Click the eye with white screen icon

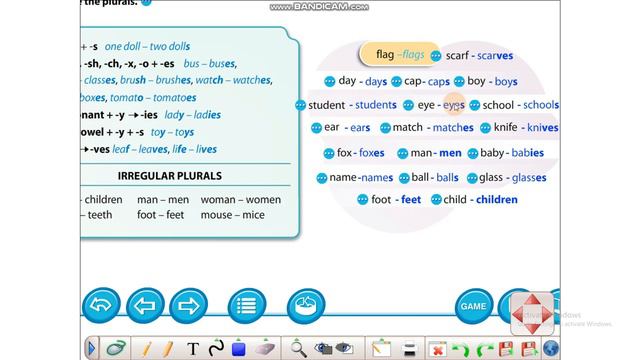pyautogui.click(x=344, y=348)
